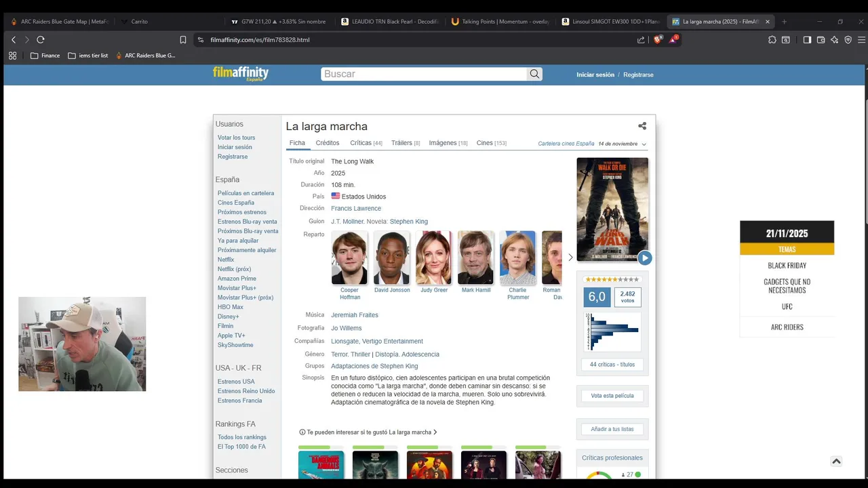Viewport: 868px width, 488px height.
Task: Open the Leo AI sparkle icon
Action: [834, 40]
